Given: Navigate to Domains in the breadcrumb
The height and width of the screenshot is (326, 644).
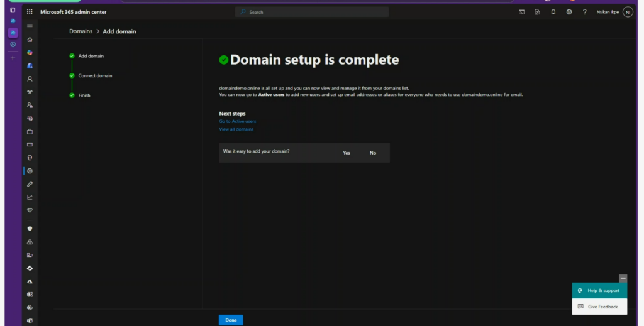Looking at the screenshot, I should (x=80, y=31).
